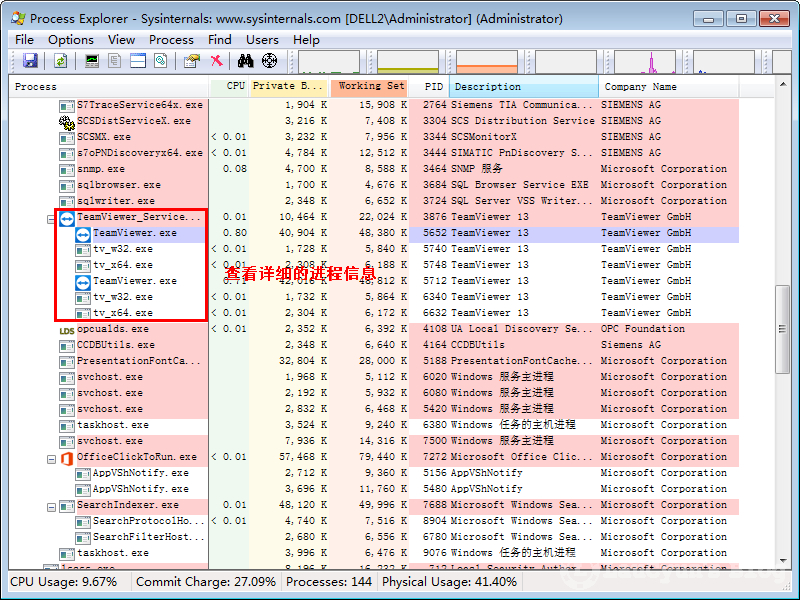Collapse the OfficeClickToRun.exe tree node
The height and width of the screenshot is (600, 800).
(51, 459)
